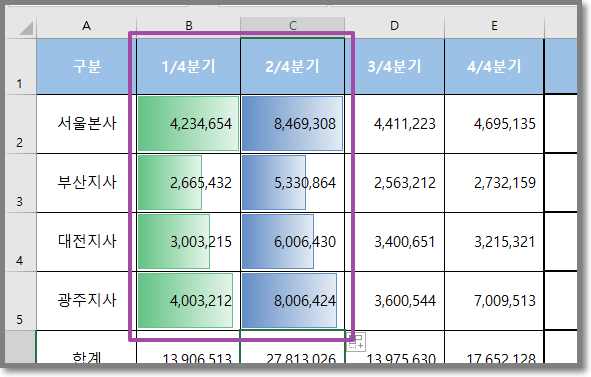The image size is (591, 377).
Task: Select row 4 header
Action: [21, 242]
